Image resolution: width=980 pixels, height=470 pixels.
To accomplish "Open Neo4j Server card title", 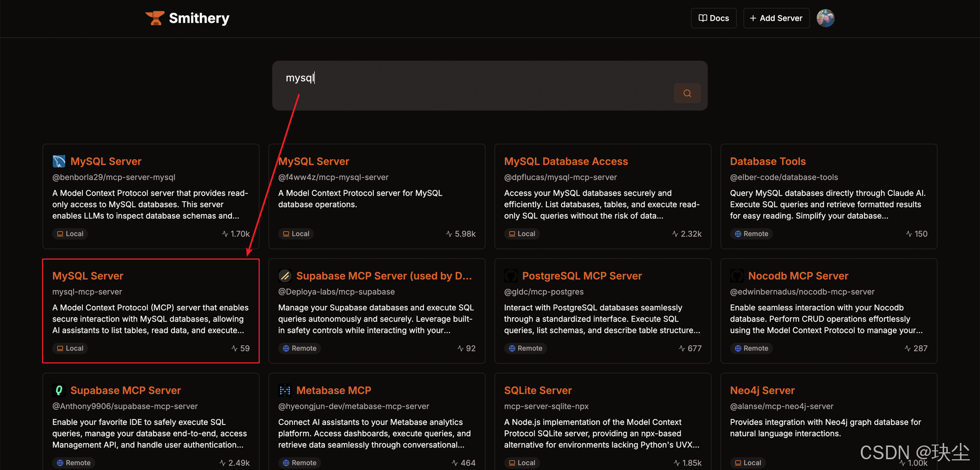I will tap(762, 391).
